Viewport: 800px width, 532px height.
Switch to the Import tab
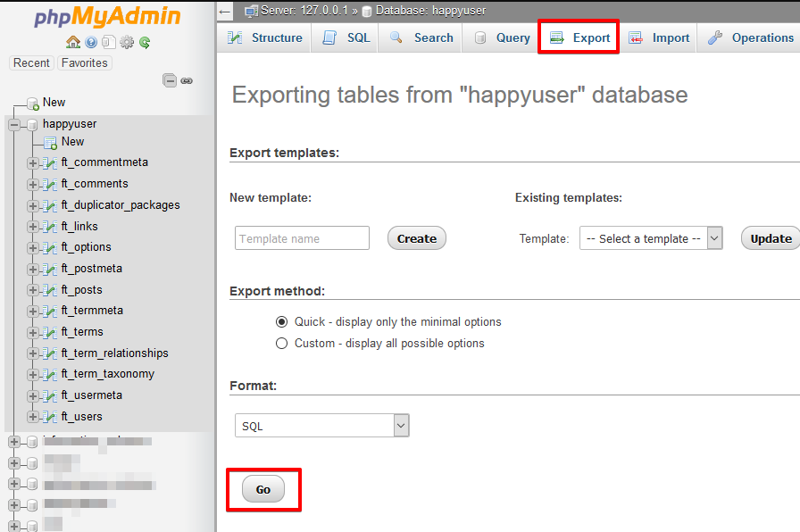(x=659, y=37)
